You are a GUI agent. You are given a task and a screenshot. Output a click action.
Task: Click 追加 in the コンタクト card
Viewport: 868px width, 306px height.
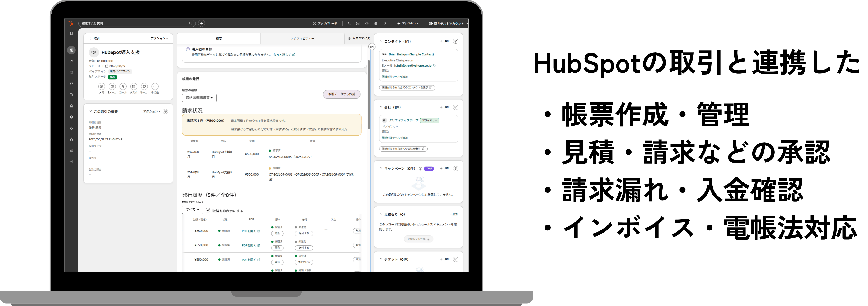tap(445, 41)
